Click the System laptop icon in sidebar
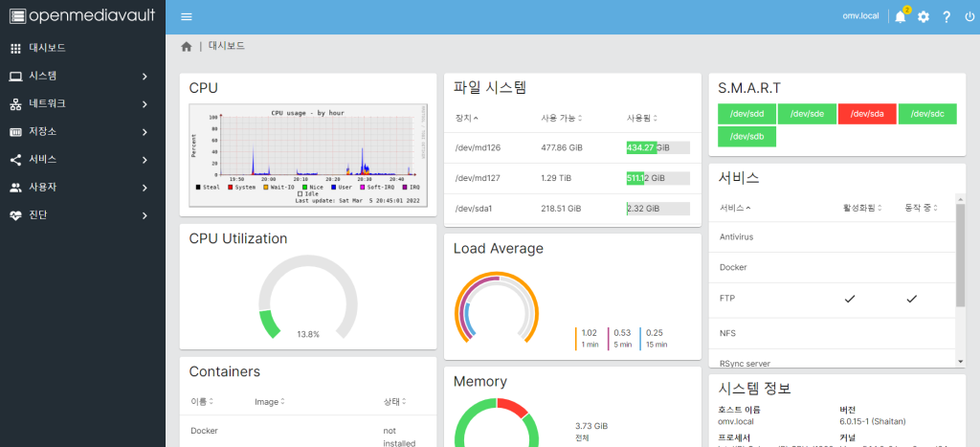 click(x=16, y=77)
